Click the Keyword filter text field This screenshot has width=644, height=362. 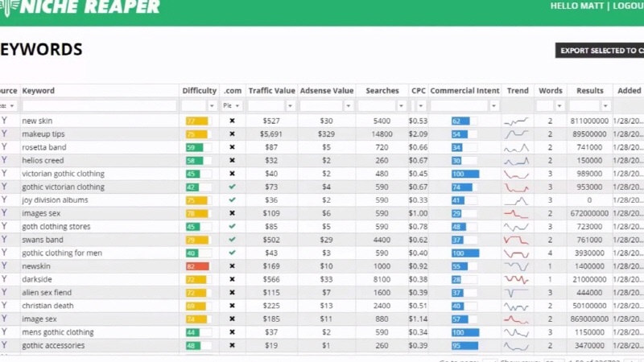click(x=99, y=106)
